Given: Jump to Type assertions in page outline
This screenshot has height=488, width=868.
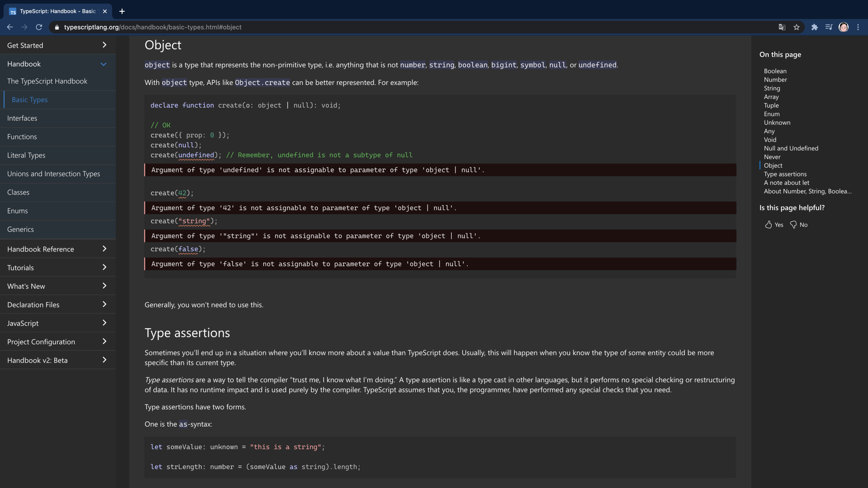Looking at the screenshot, I should pos(785,174).
